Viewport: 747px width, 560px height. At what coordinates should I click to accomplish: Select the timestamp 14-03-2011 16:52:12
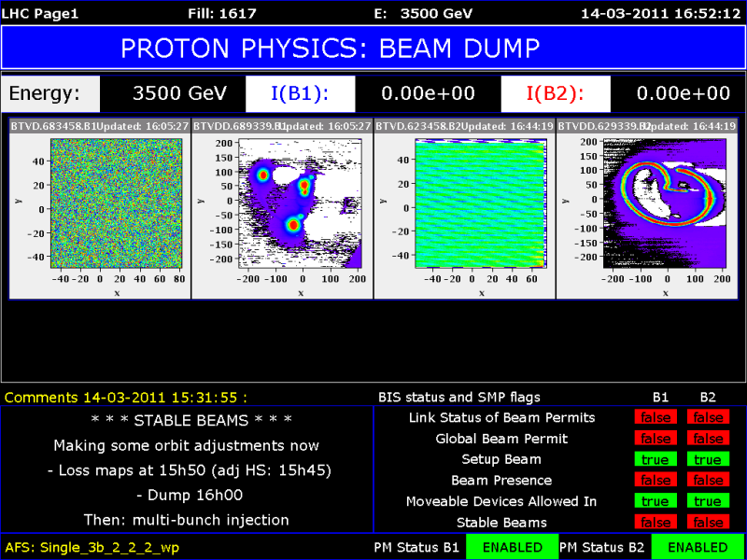tap(663, 13)
